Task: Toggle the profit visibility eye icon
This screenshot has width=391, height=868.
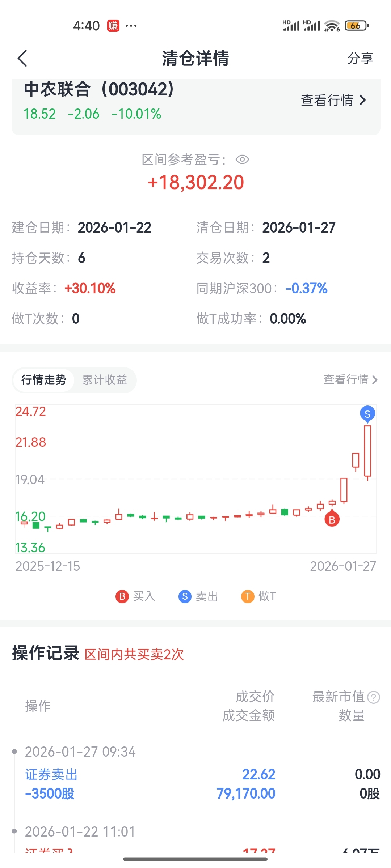Action: 242,159
